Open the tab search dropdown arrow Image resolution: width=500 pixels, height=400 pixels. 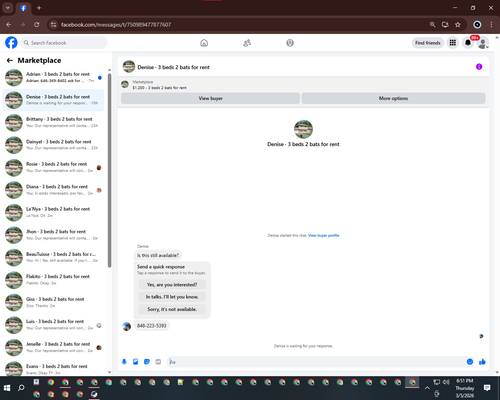click(x=8, y=8)
